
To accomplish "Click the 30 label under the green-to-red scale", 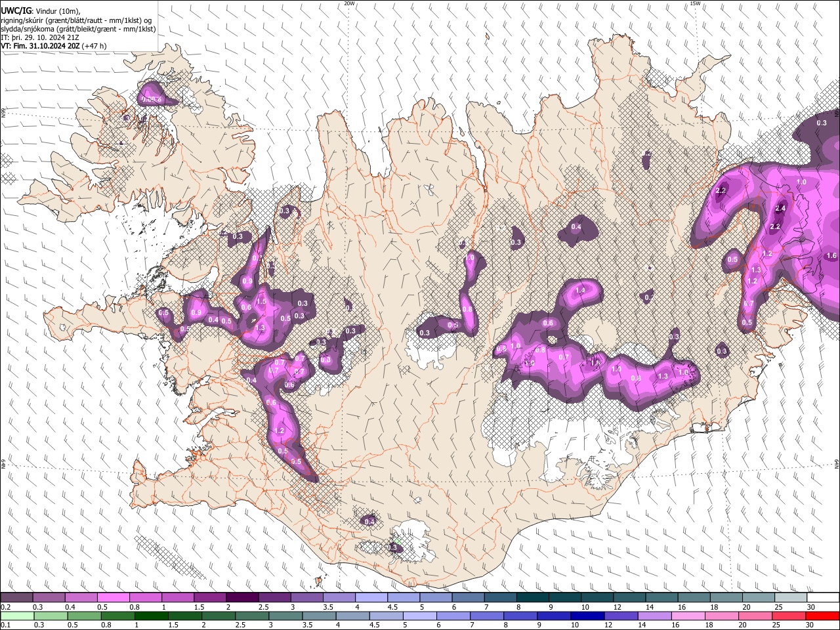I will tap(811, 625).
